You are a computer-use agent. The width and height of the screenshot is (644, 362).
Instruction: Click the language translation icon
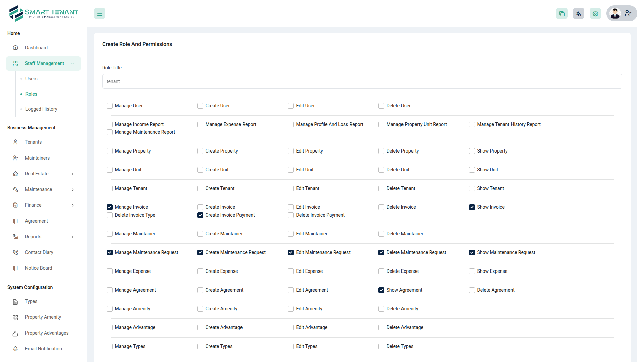(578, 13)
